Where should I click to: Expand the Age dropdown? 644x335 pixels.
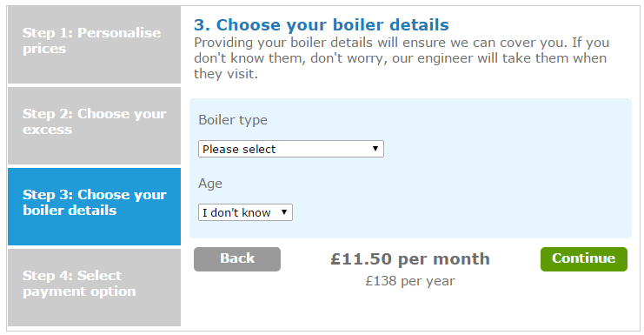(x=245, y=212)
